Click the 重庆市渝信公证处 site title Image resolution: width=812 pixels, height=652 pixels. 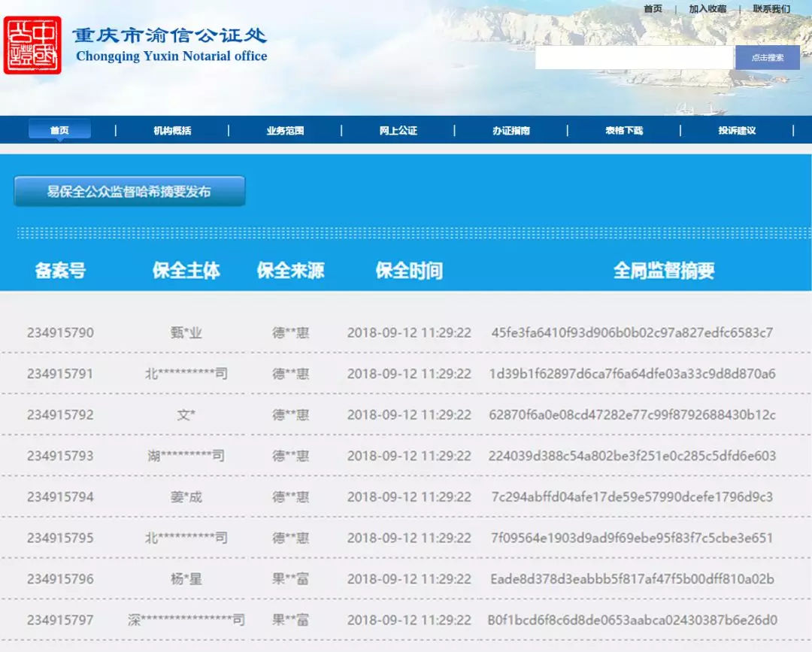point(169,35)
